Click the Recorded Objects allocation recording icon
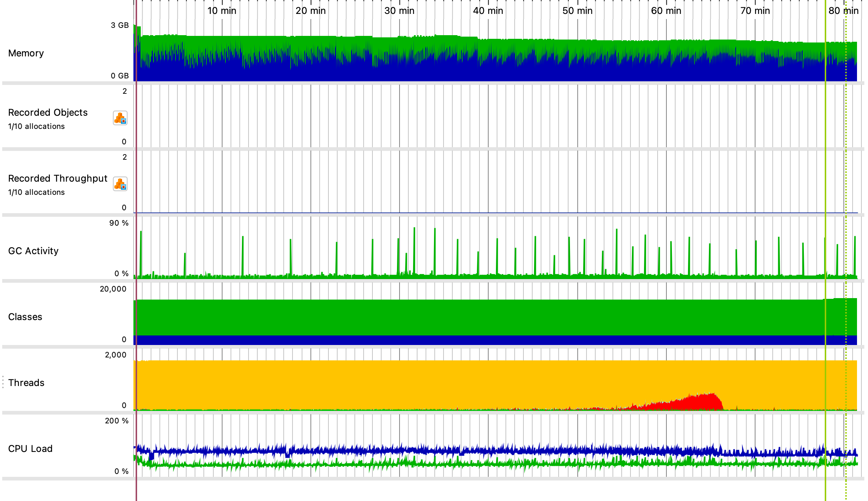The image size is (868, 501). pos(120,118)
